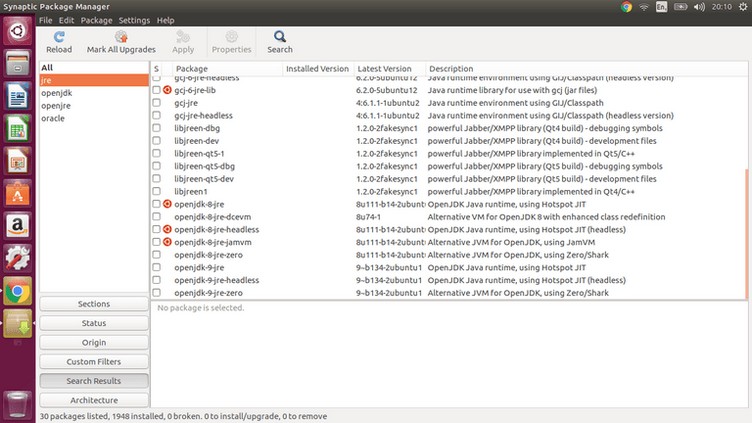The image size is (752, 423).
Task: Open the Edit menu
Action: [x=66, y=20]
